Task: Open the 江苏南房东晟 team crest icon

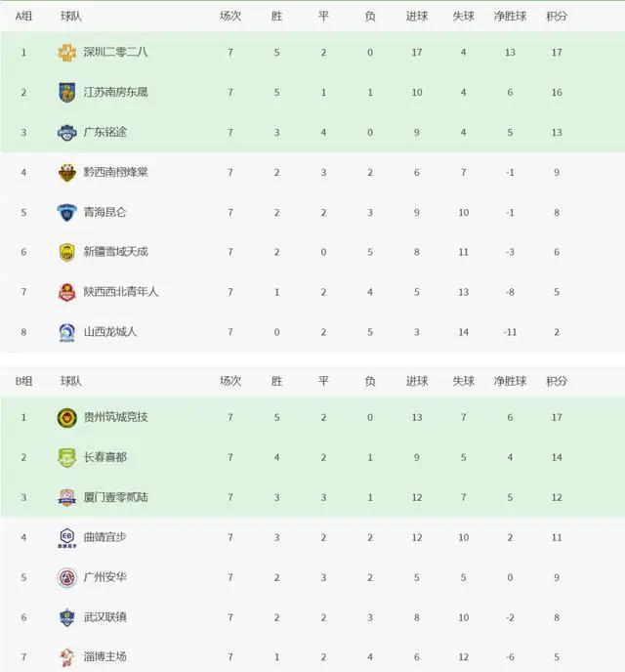Action: coord(66,92)
